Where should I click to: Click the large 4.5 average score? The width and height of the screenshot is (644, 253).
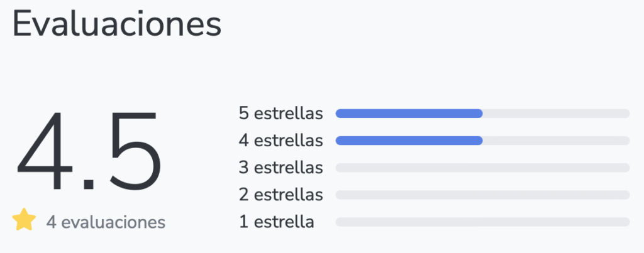coord(89,151)
